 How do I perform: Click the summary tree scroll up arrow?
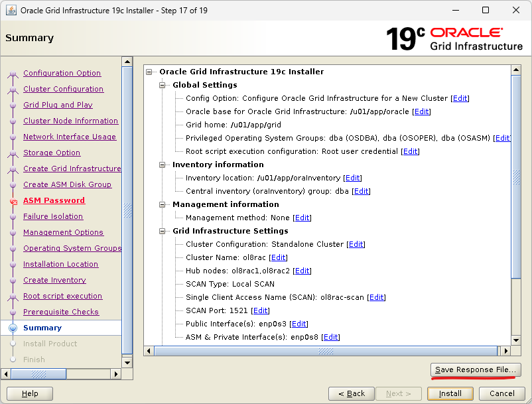pyautogui.click(x=516, y=70)
